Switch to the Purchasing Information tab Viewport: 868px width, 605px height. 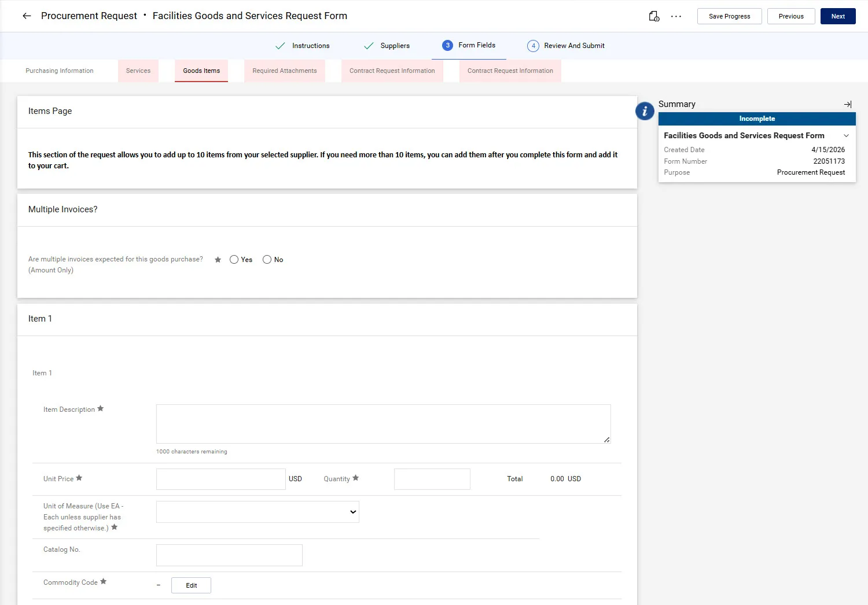pyautogui.click(x=60, y=71)
